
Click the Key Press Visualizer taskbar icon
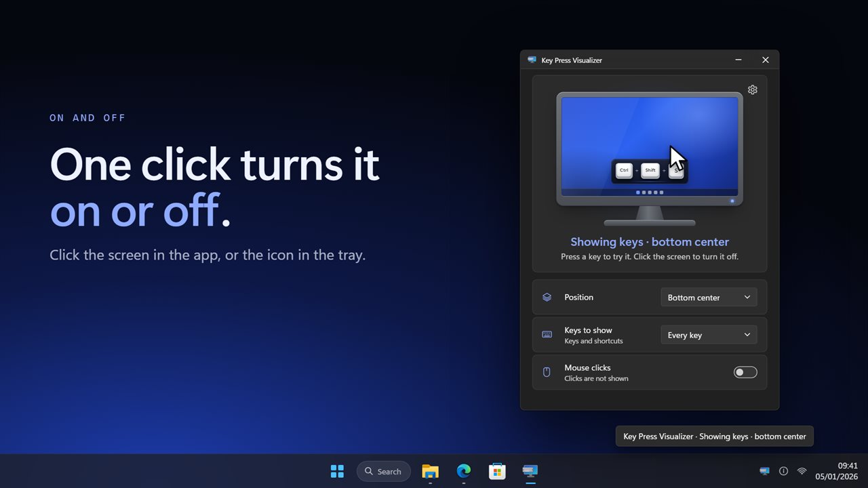530,471
